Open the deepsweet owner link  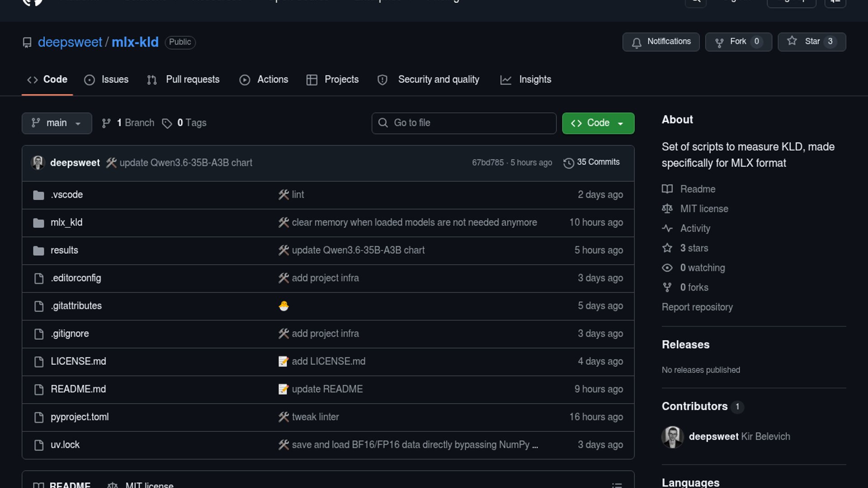tap(70, 42)
